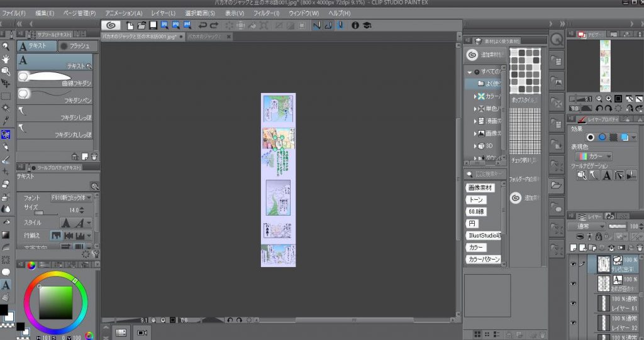The height and width of the screenshot is (340, 644).
Task: Open the information icon in command bar
Action: [355, 26]
